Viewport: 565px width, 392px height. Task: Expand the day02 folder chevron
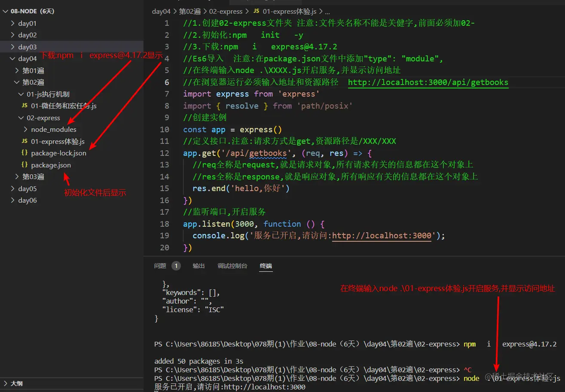coord(13,35)
